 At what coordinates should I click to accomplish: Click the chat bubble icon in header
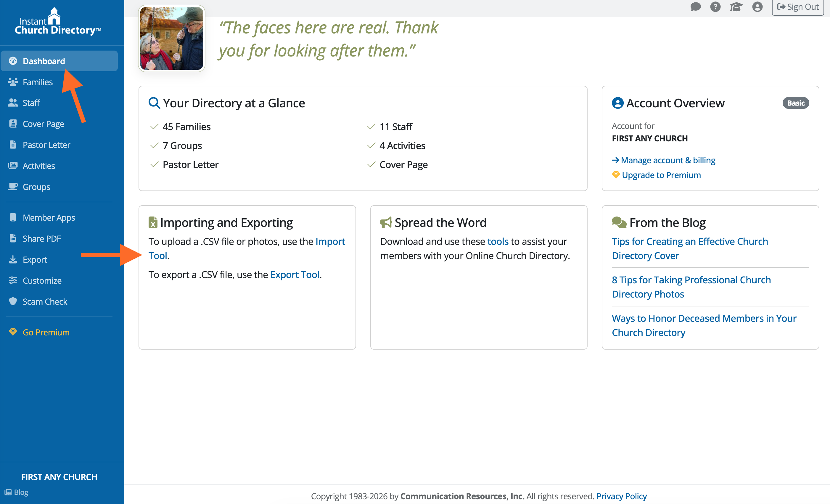click(695, 7)
